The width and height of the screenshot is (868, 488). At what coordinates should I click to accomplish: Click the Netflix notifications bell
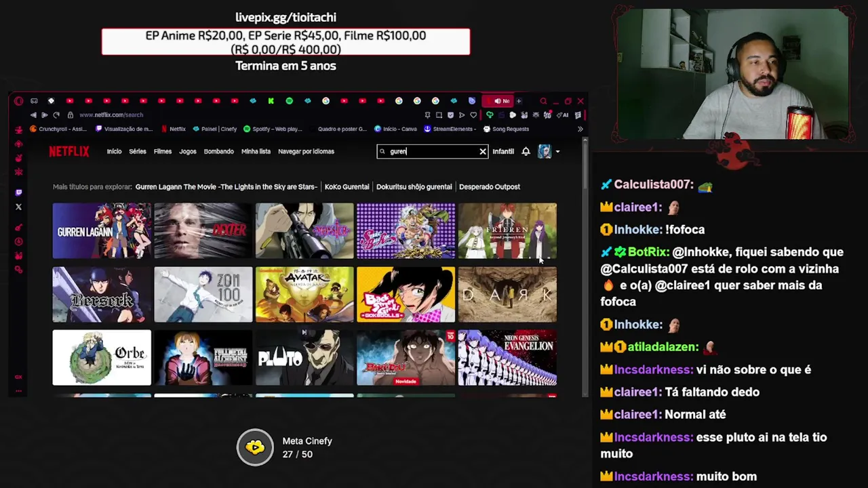[x=526, y=151]
